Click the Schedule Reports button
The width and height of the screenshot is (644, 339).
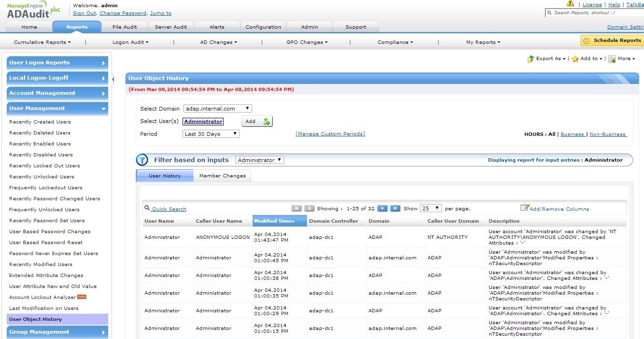pyautogui.click(x=612, y=41)
